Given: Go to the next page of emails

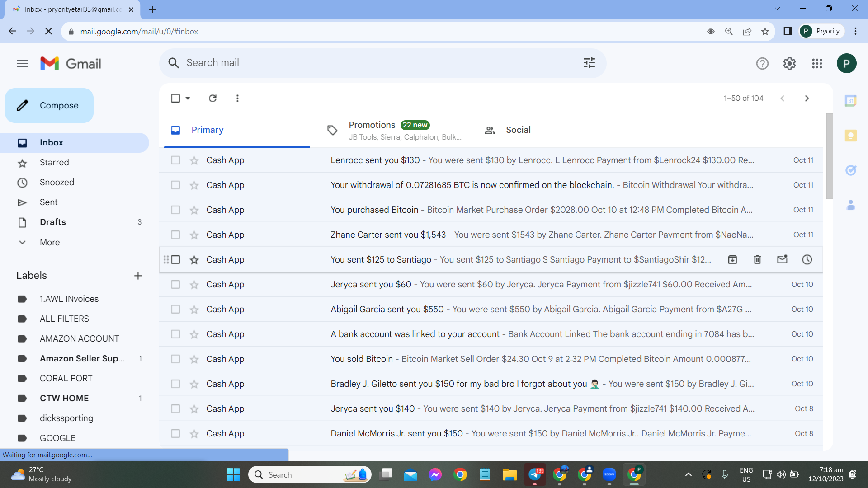Looking at the screenshot, I should click(807, 98).
